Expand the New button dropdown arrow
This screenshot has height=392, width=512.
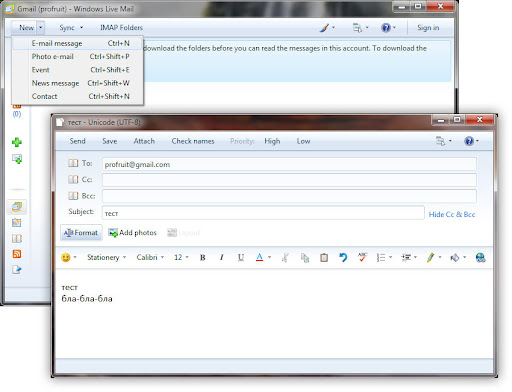pos(40,28)
